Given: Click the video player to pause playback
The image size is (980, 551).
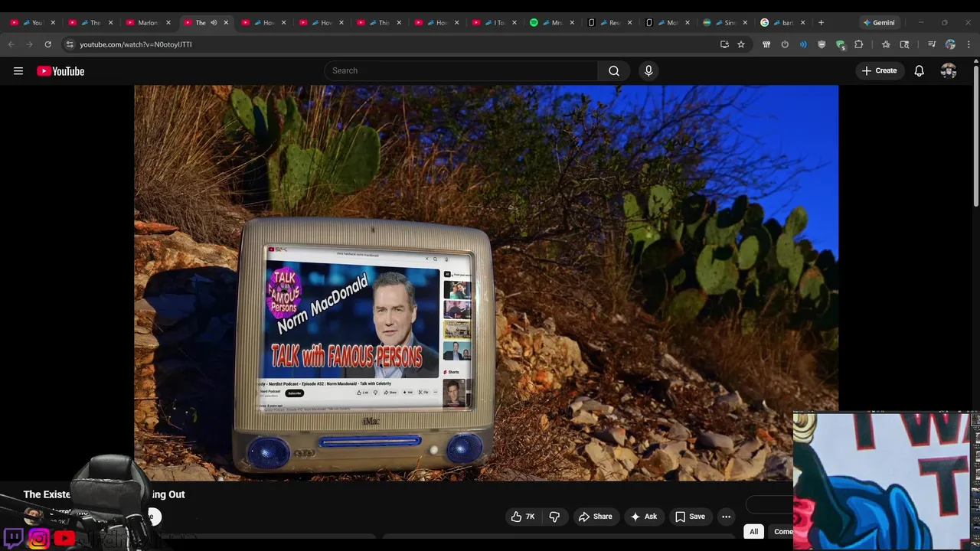Looking at the screenshot, I should point(486,282).
